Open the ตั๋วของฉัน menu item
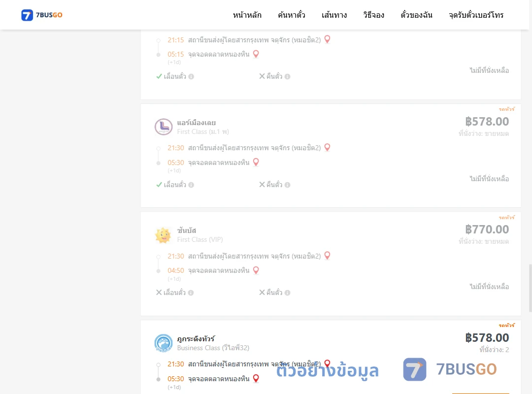 coord(416,15)
